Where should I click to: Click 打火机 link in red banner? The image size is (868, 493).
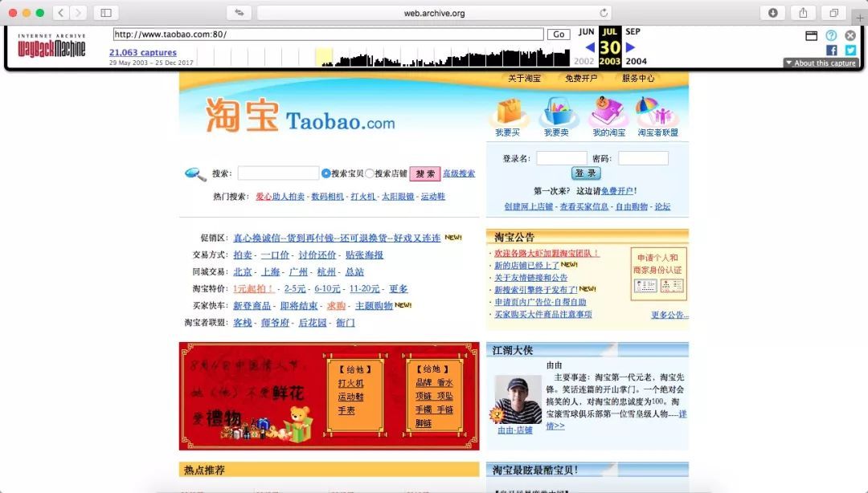click(350, 383)
